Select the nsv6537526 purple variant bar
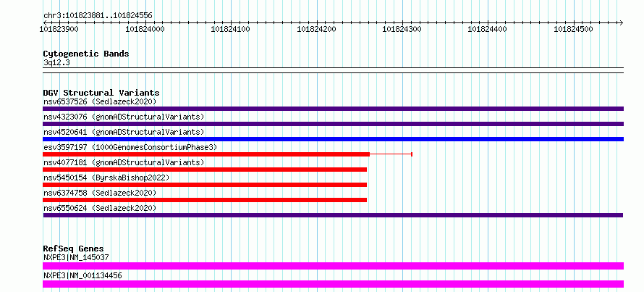Viewport: 644px width, 292px height. point(333,109)
